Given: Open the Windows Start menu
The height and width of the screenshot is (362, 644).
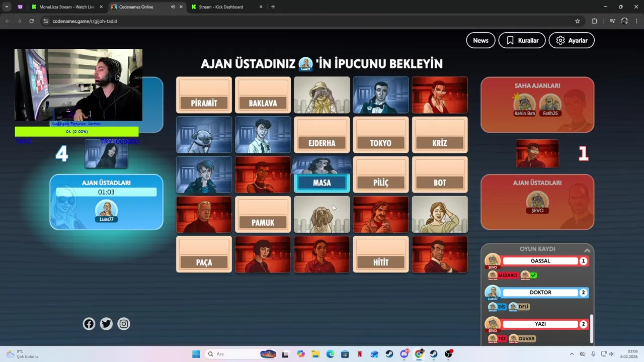Looking at the screenshot, I should (x=196, y=354).
